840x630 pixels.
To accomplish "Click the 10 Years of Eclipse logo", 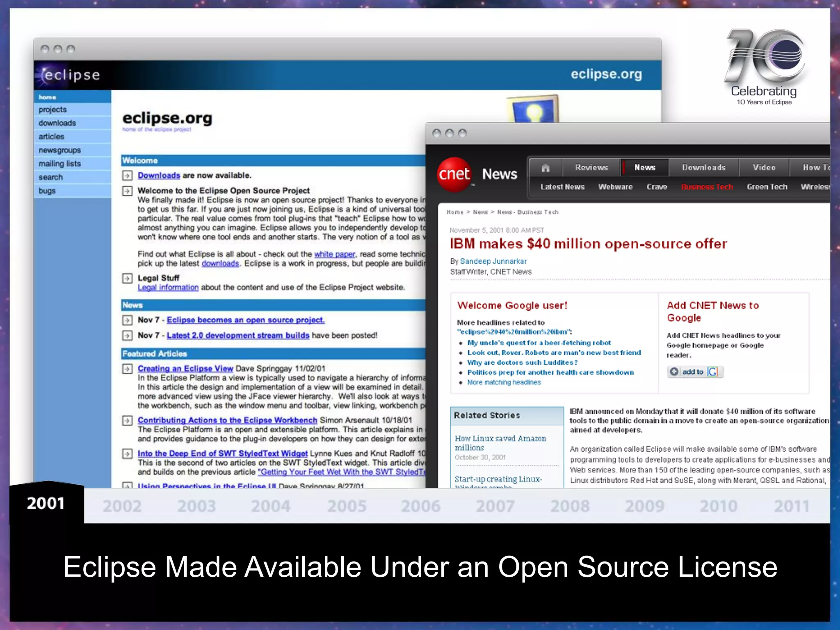I will 765,68.
